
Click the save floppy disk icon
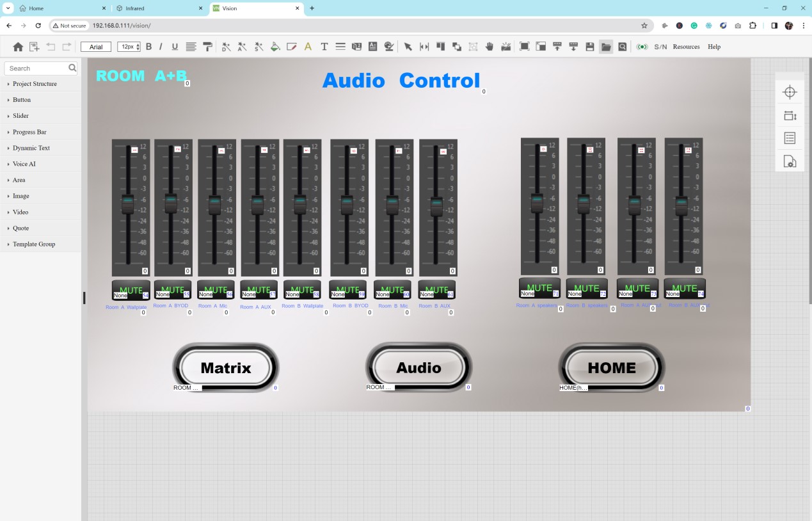click(x=590, y=47)
